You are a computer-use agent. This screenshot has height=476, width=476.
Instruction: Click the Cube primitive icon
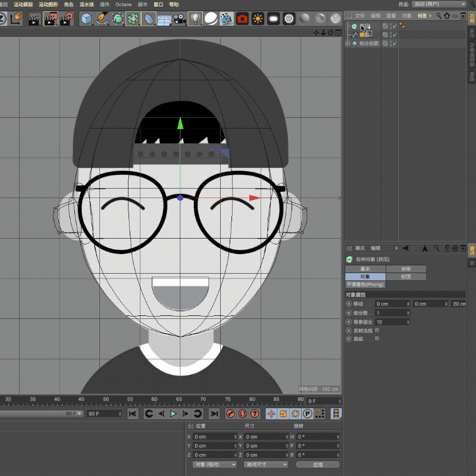click(x=87, y=19)
